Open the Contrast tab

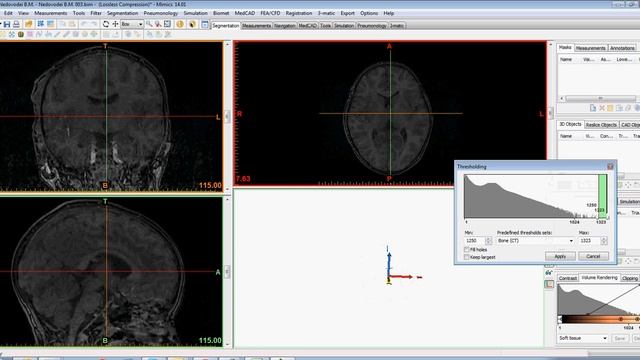[x=568, y=278]
